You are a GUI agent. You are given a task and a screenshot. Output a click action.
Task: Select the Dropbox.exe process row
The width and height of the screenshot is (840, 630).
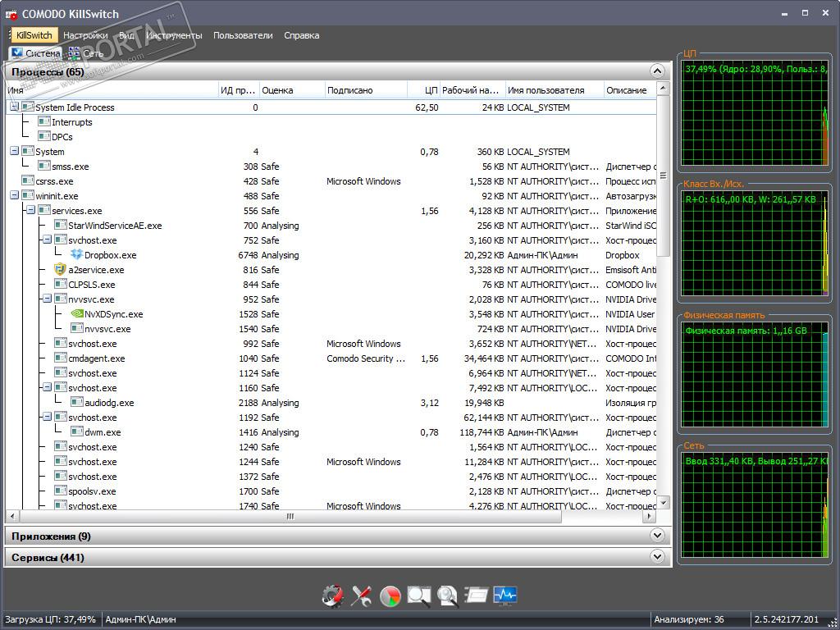(331, 255)
